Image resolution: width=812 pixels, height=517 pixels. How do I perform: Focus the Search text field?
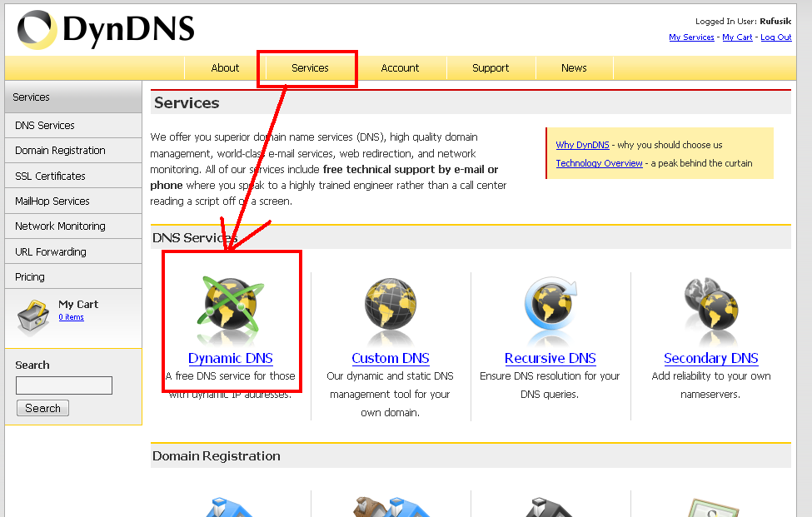coord(64,385)
